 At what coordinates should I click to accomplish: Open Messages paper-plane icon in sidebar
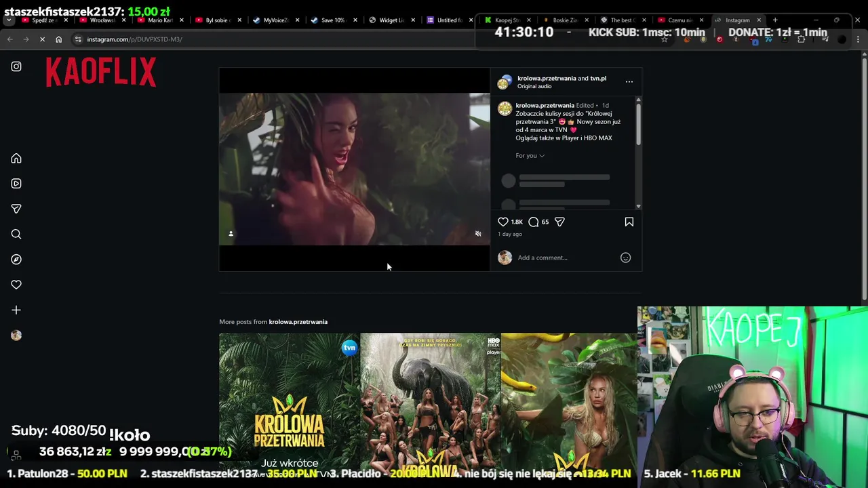[x=16, y=209]
